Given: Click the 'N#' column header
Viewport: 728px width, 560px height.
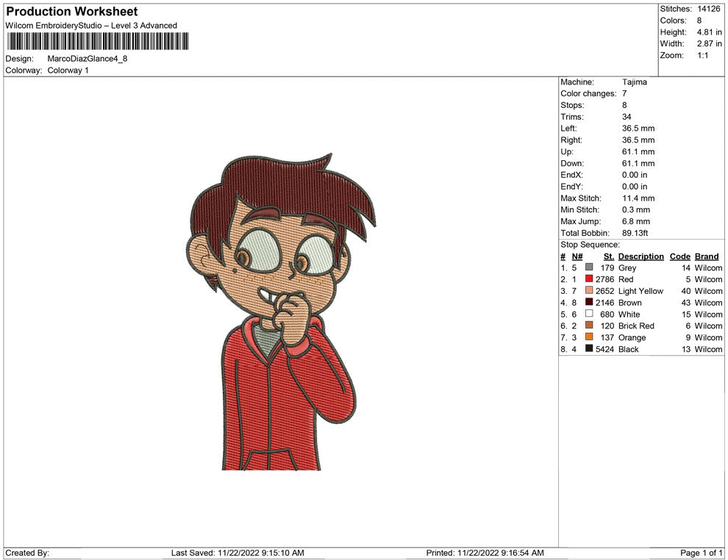Looking at the screenshot, I should point(577,256).
